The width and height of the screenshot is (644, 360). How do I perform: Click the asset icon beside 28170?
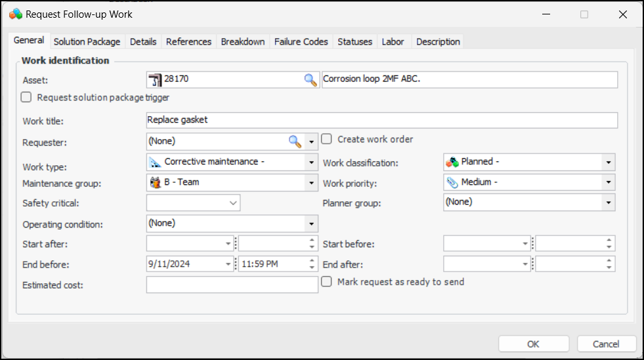(x=155, y=80)
